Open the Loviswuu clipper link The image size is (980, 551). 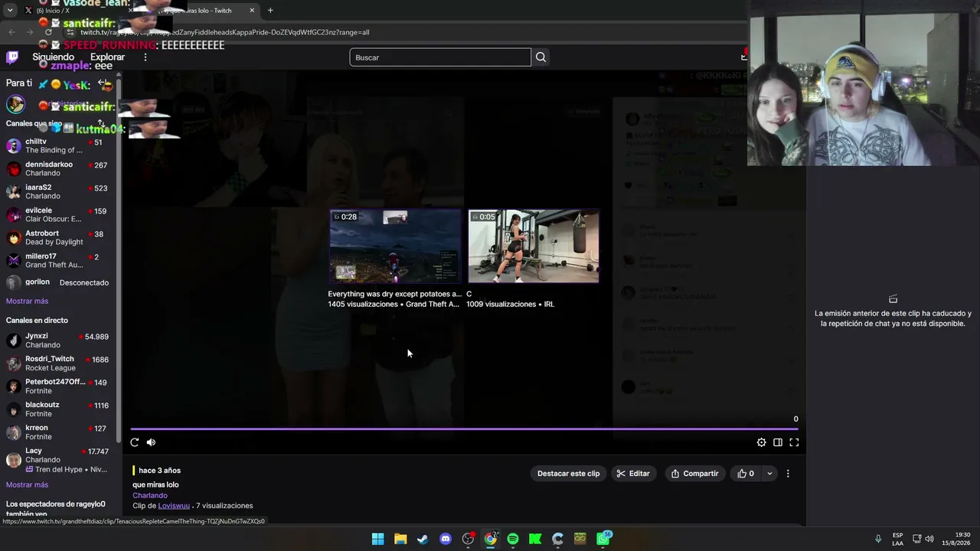[x=174, y=506]
